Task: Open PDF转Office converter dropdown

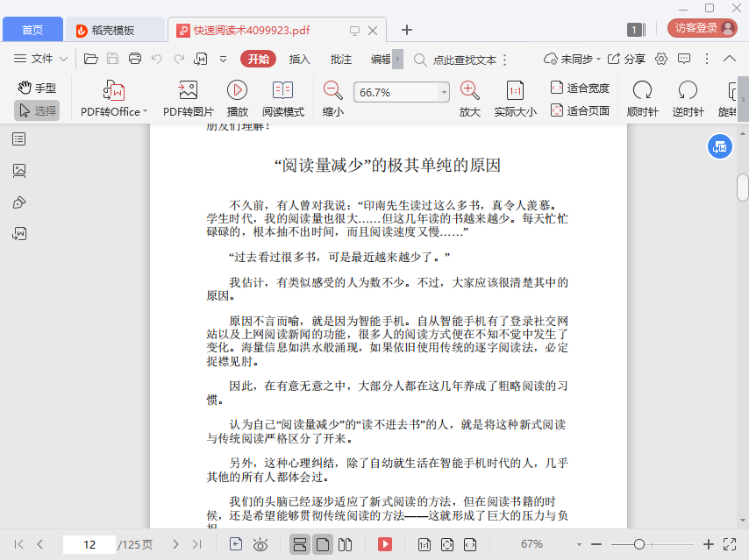Action: (114, 99)
